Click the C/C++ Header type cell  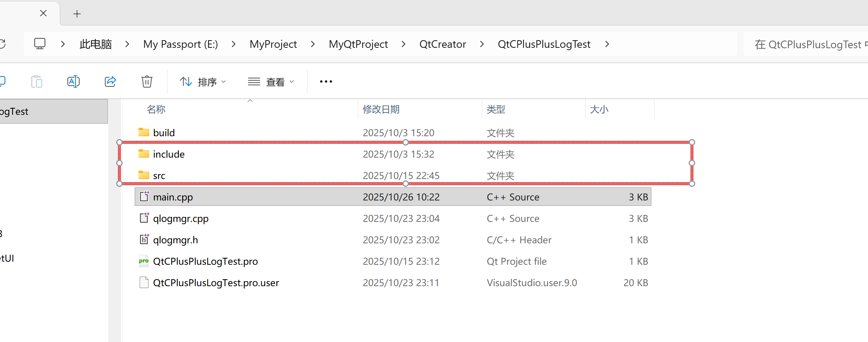pos(519,240)
